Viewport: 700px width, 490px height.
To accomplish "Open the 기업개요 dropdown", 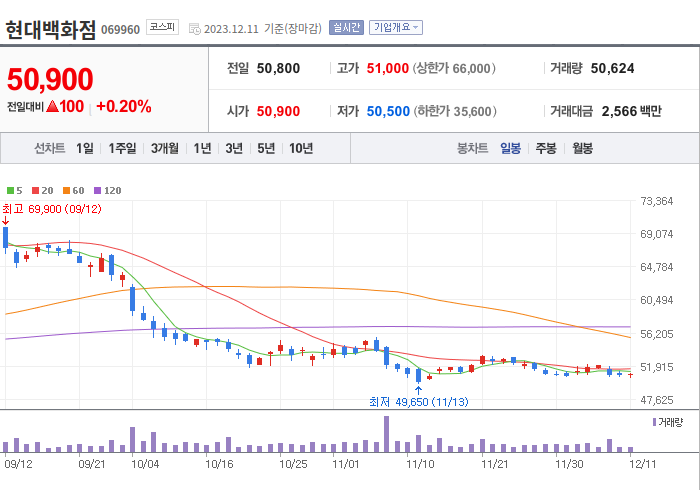I will click(396, 27).
